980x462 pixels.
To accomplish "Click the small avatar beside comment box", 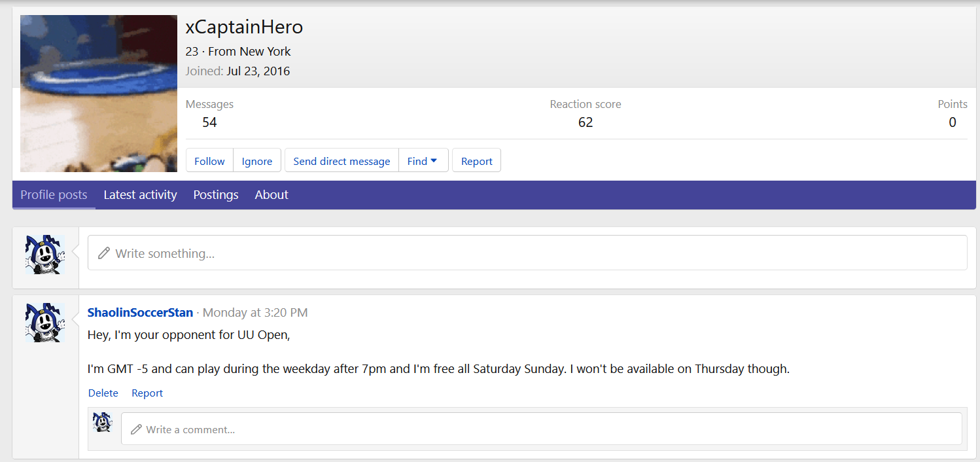I will [x=103, y=422].
